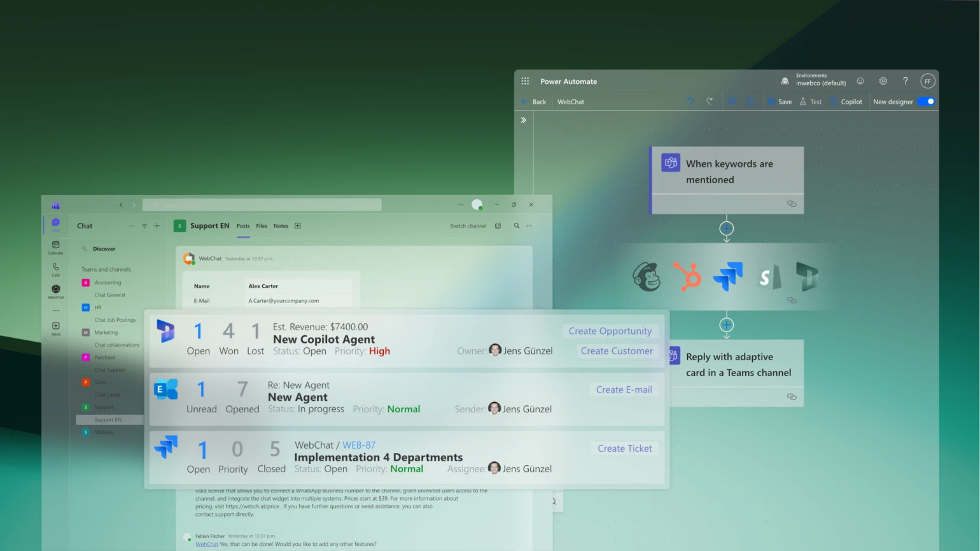Click the Teams search bar at the top

262,204
